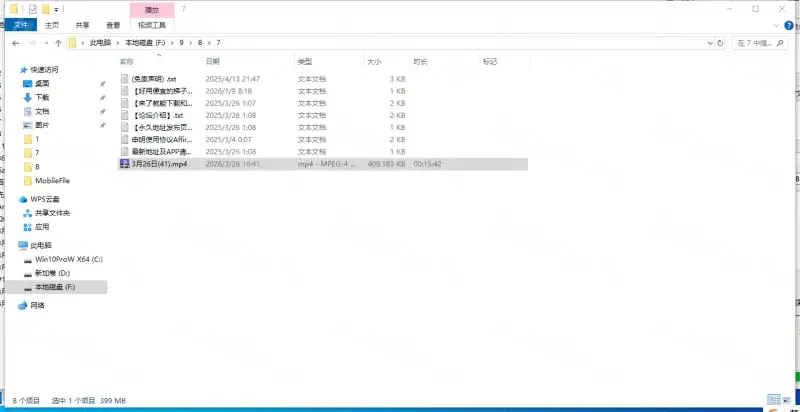Open the Customize Quick Access Toolbar dropdown
This screenshot has height=412, width=800.
(x=57, y=8)
